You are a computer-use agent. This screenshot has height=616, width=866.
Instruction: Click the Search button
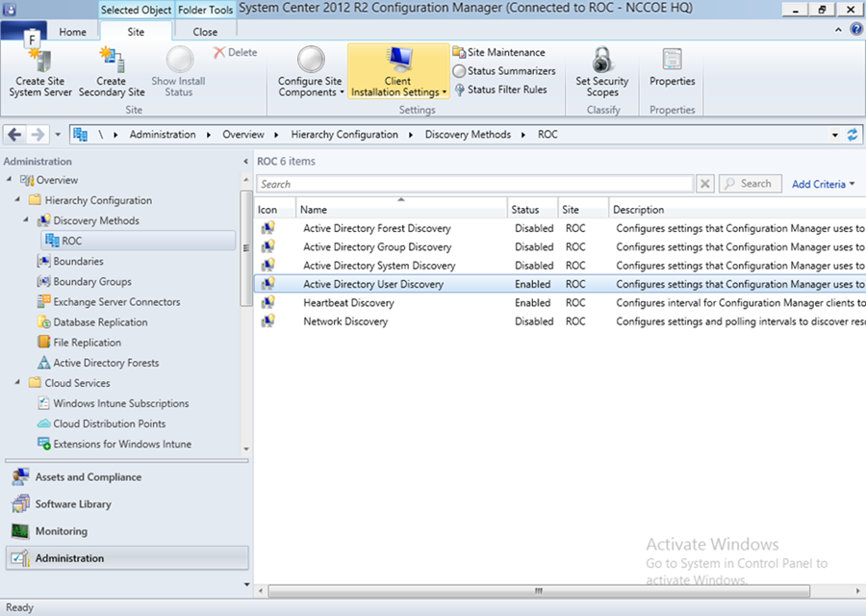tap(750, 184)
